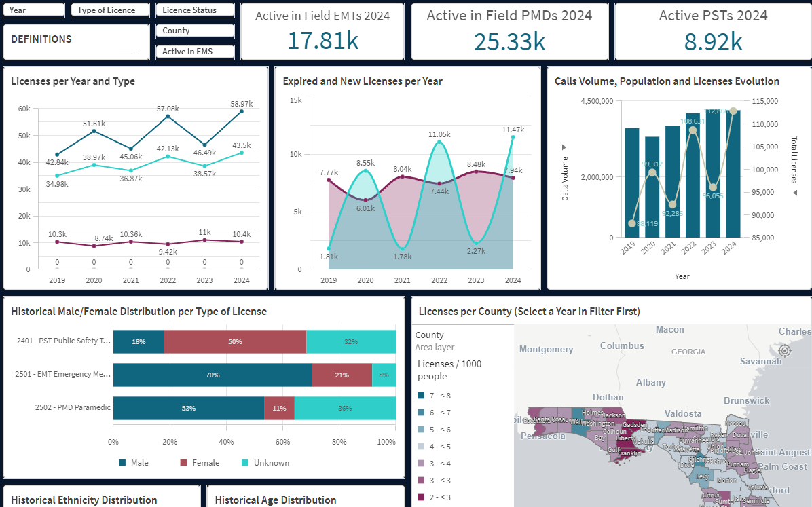
Task: Open the County filter dropdown
Action: click(x=194, y=31)
